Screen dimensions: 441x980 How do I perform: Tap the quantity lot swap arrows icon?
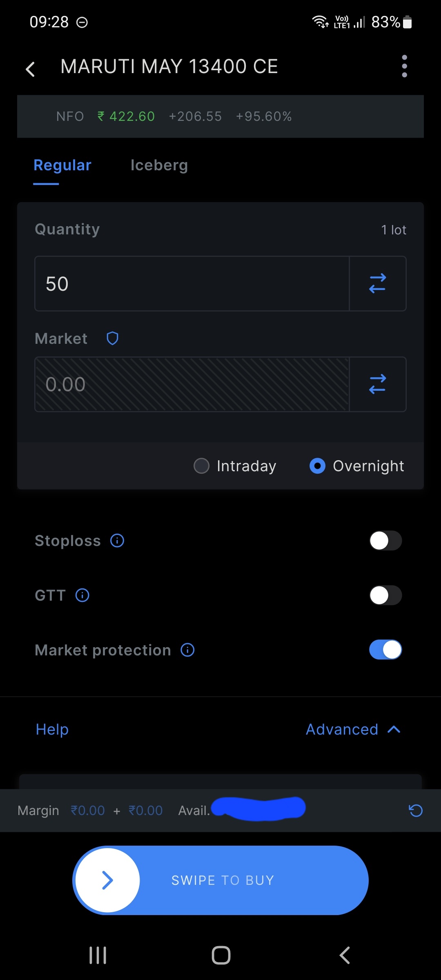(x=378, y=283)
